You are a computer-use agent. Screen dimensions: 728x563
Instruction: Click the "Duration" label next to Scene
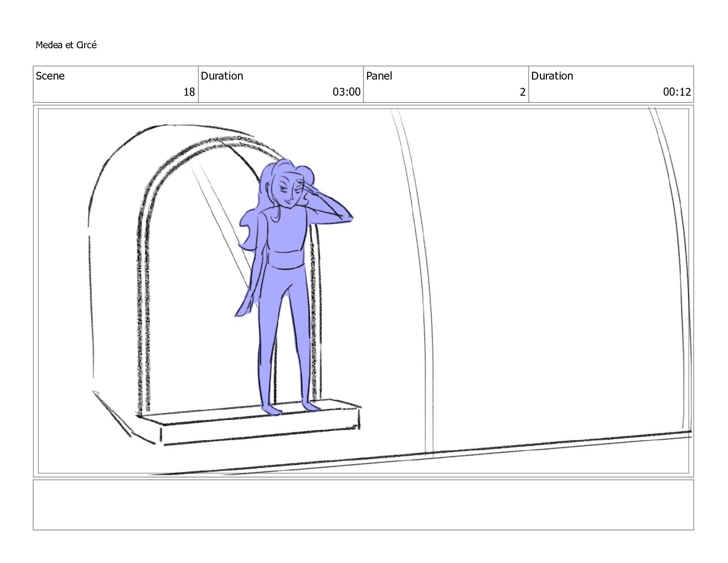(222, 76)
